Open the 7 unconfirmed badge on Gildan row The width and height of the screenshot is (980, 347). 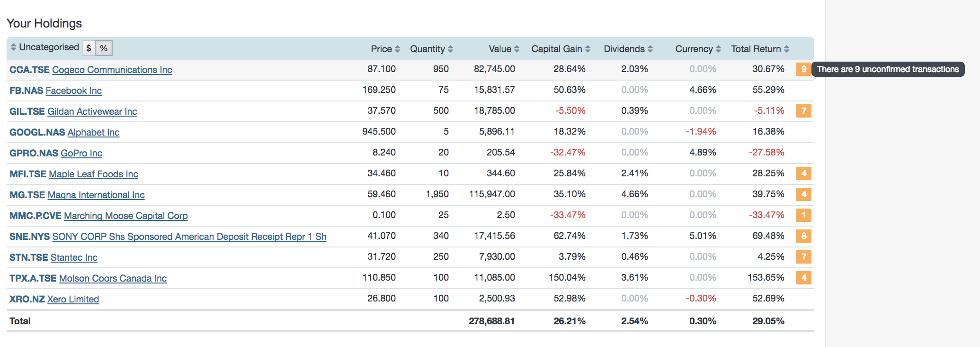click(803, 111)
